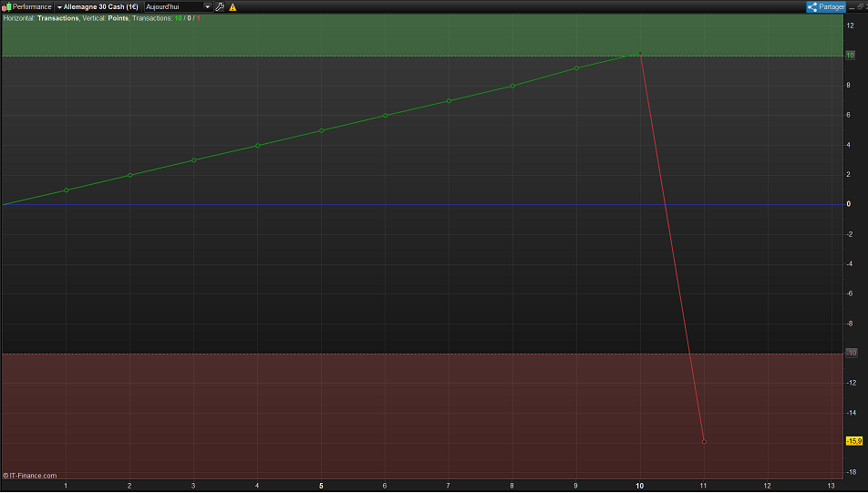Select the data point for transaction 4

coord(257,146)
